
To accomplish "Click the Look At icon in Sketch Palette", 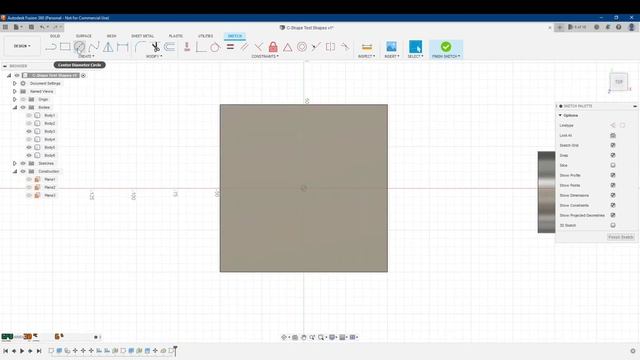I will (x=613, y=135).
